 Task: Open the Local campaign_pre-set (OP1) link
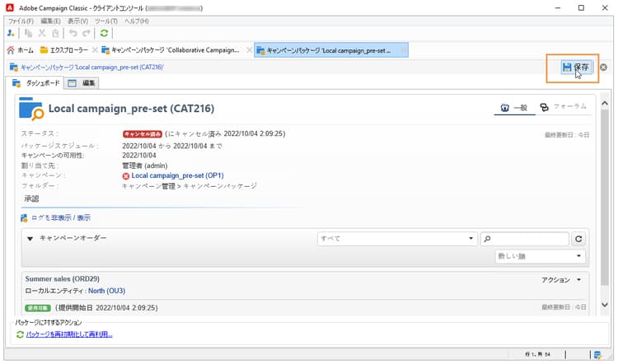coord(177,175)
